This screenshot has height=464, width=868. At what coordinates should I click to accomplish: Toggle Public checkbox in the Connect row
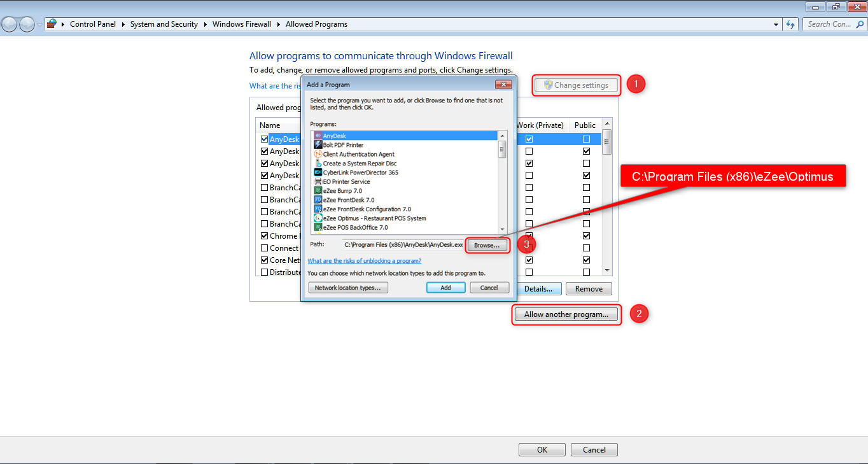coord(586,248)
